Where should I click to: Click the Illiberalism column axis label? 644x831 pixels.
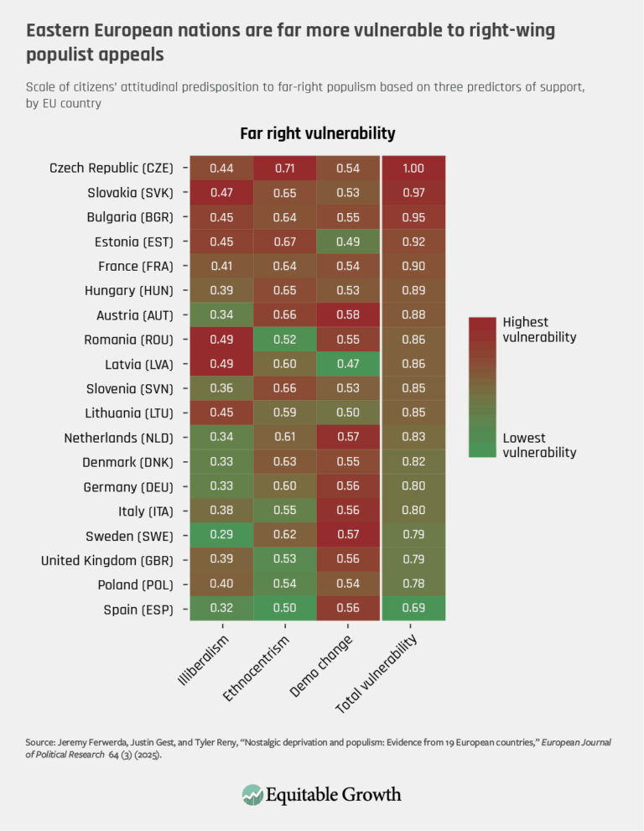pyautogui.click(x=204, y=660)
